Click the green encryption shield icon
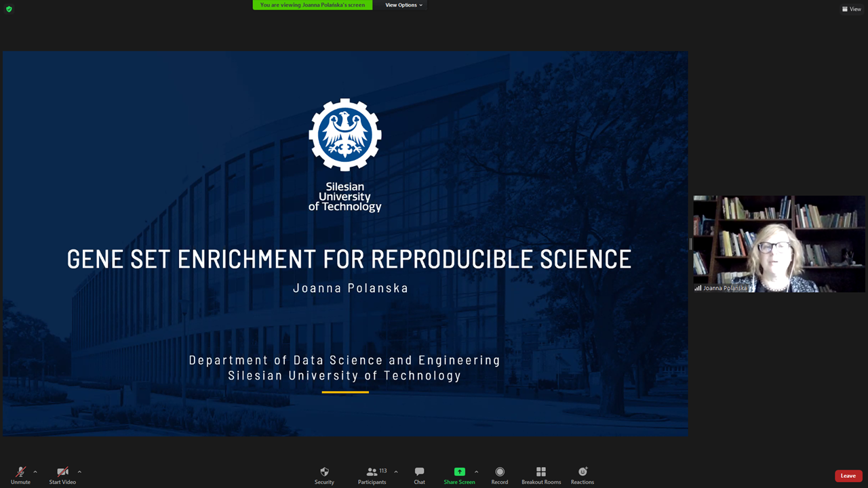Image resolution: width=868 pixels, height=488 pixels. pos(9,9)
